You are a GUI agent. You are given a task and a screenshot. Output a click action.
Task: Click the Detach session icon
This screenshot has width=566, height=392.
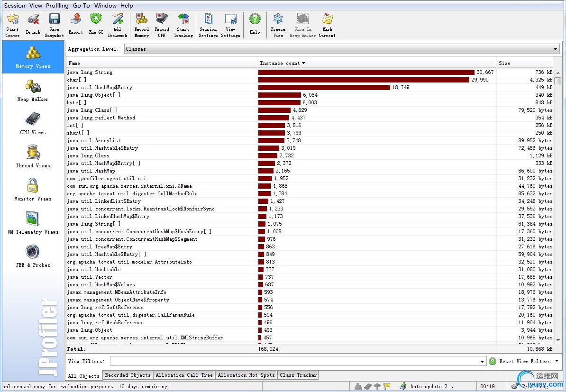click(33, 25)
